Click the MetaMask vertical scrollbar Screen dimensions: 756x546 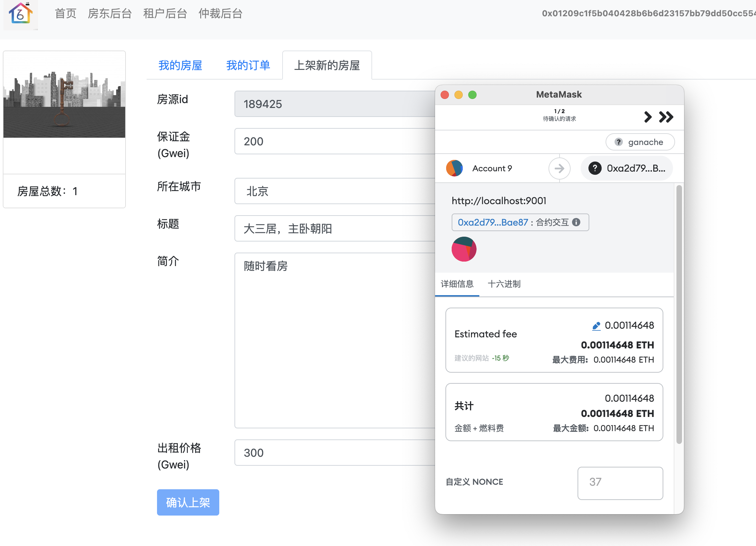coord(679,314)
